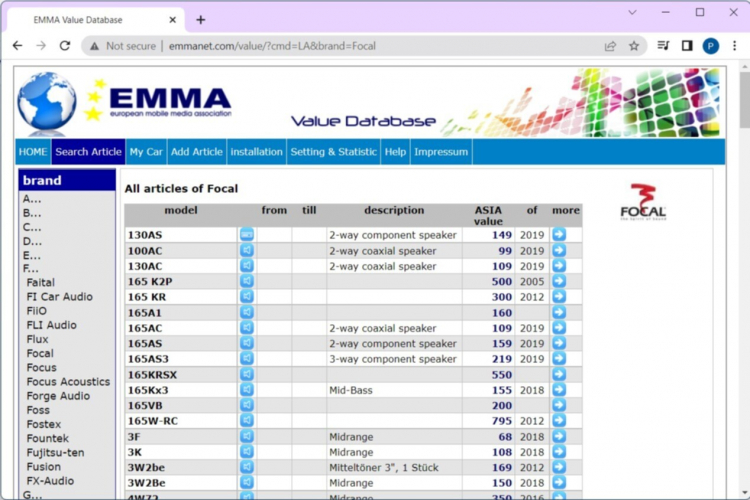
Task: Click the Not secure warning indicator
Action: 123,46
